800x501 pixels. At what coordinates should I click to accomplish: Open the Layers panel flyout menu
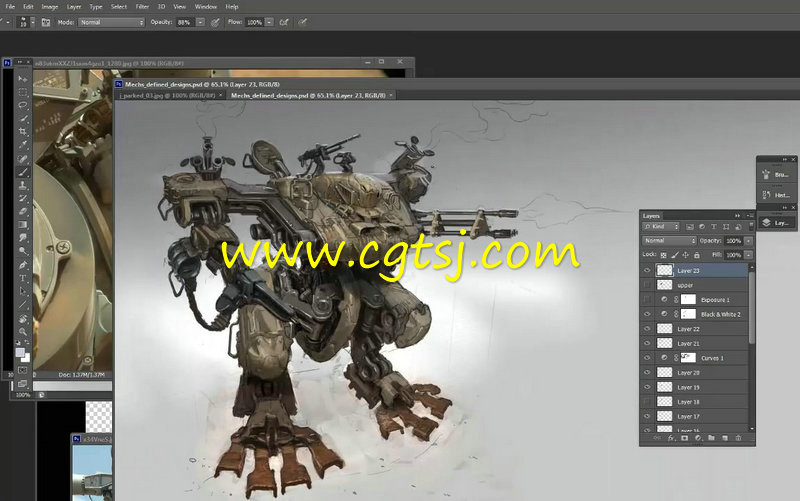(750, 216)
